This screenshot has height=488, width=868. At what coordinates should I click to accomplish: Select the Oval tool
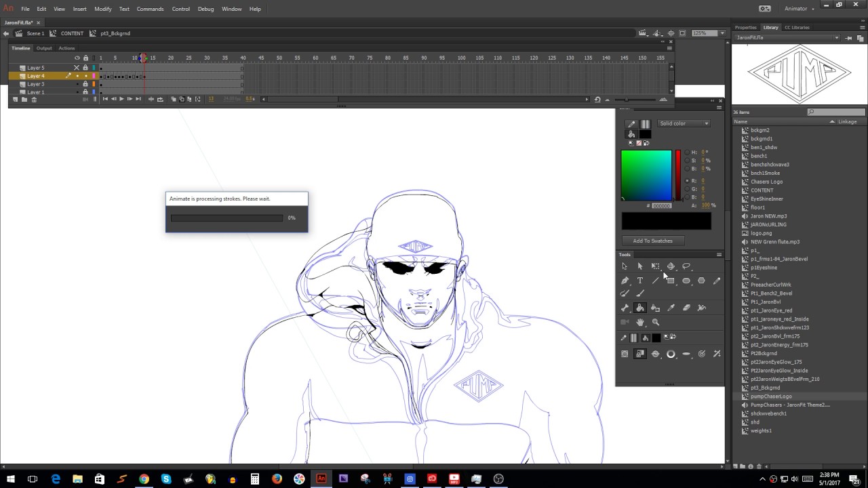[x=686, y=281]
